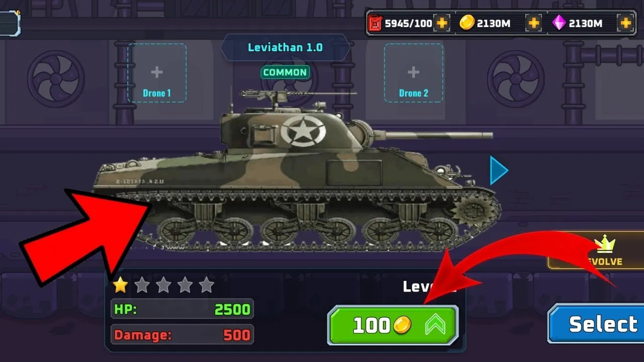Add more fuel with the plus button
The width and height of the screenshot is (644, 362).
point(441,23)
